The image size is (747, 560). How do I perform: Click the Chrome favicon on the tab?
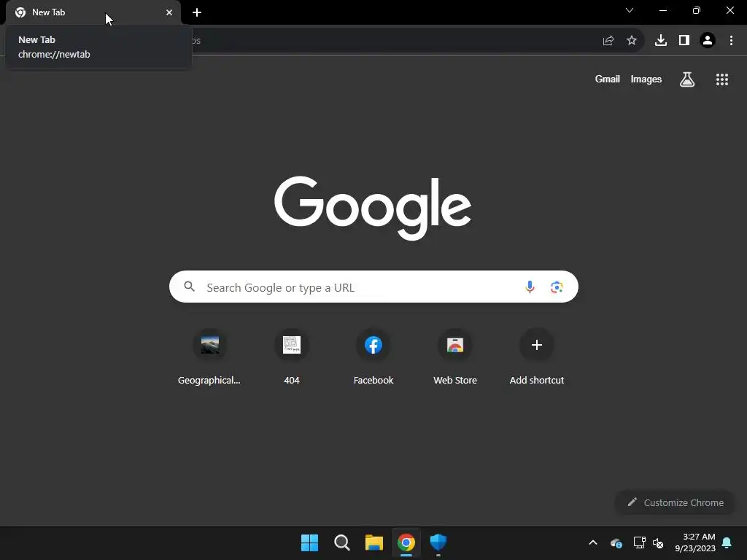[x=20, y=12]
